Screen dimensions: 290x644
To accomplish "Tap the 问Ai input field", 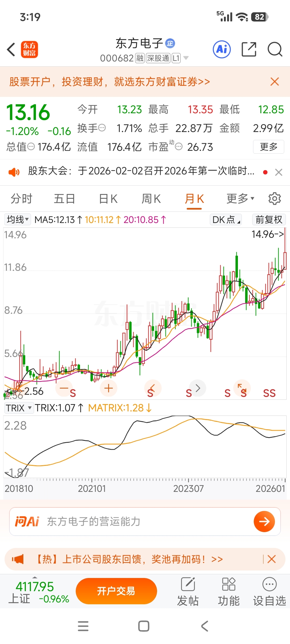I will pos(145,521).
